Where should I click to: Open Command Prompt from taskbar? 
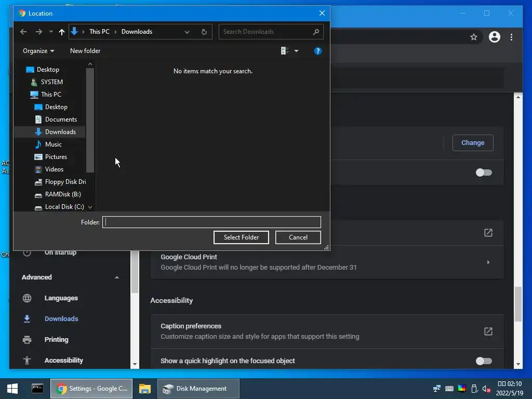pyautogui.click(x=37, y=389)
